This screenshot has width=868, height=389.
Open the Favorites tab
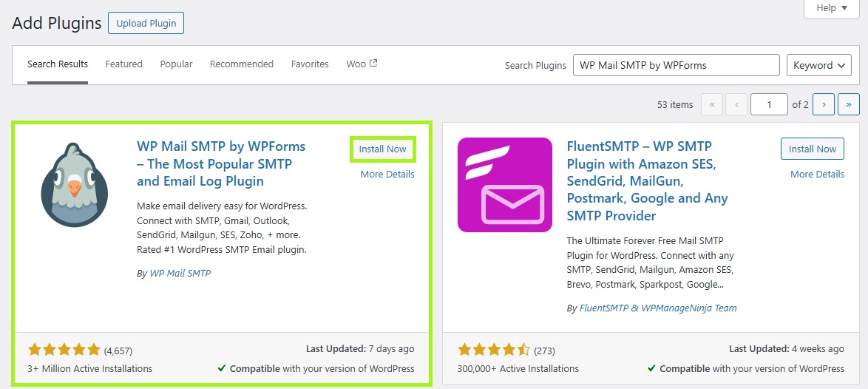pyautogui.click(x=310, y=64)
